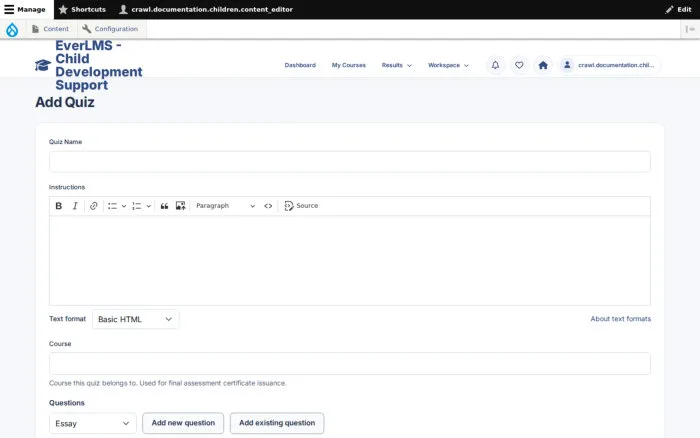Open the About text formats link
The width and height of the screenshot is (700, 438).
[621, 319]
